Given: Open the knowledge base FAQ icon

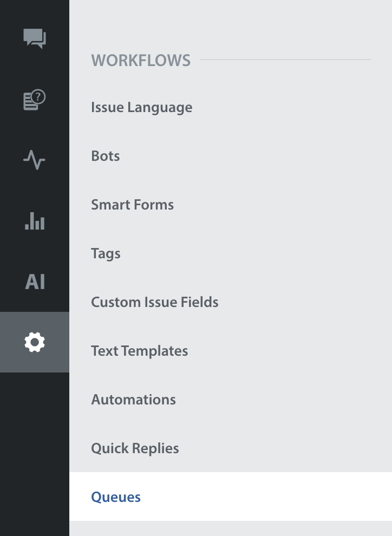Looking at the screenshot, I should click(x=35, y=100).
